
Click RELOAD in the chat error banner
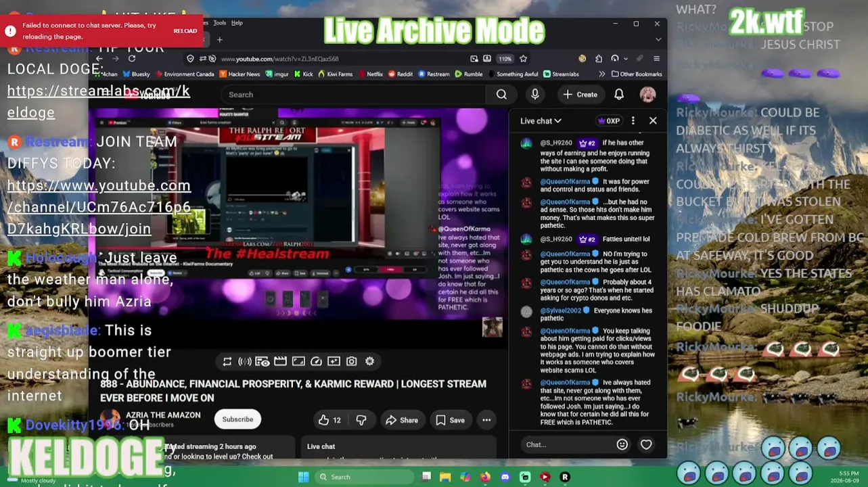[185, 30]
